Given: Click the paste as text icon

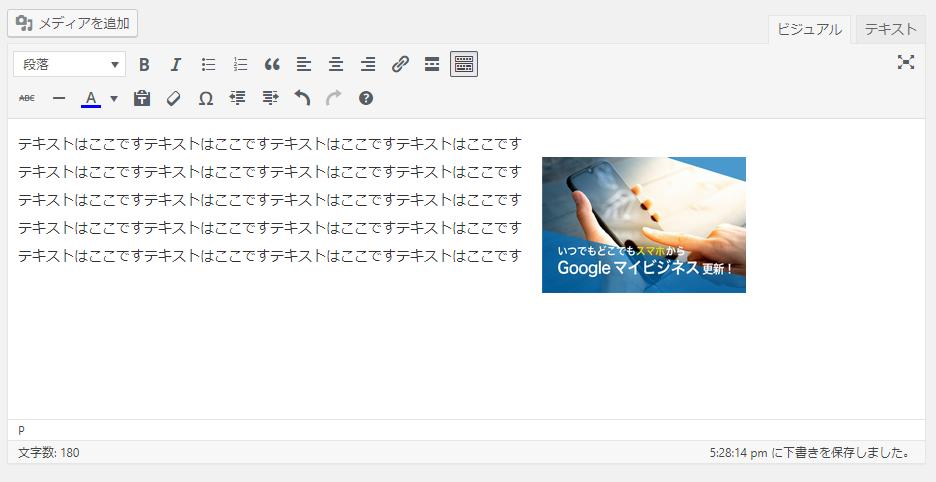Looking at the screenshot, I should [x=141, y=98].
